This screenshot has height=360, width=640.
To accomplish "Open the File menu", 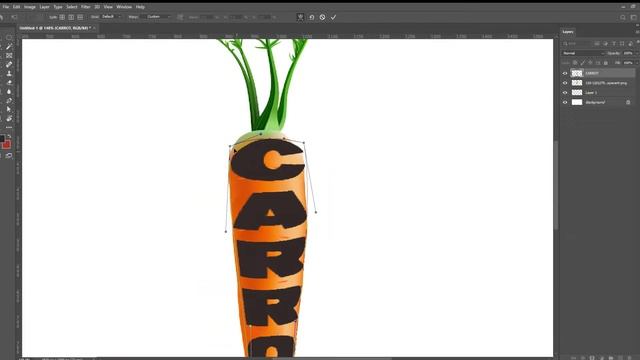I will coord(6,7).
